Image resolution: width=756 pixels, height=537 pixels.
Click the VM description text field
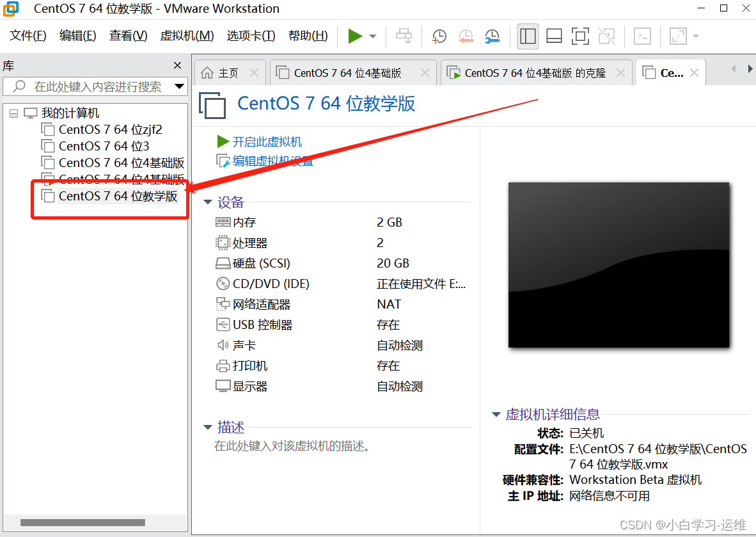pyautogui.click(x=292, y=446)
